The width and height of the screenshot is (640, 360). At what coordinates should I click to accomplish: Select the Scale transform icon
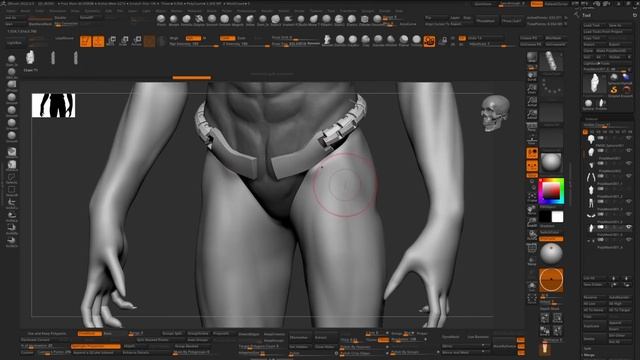click(x=124, y=41)
